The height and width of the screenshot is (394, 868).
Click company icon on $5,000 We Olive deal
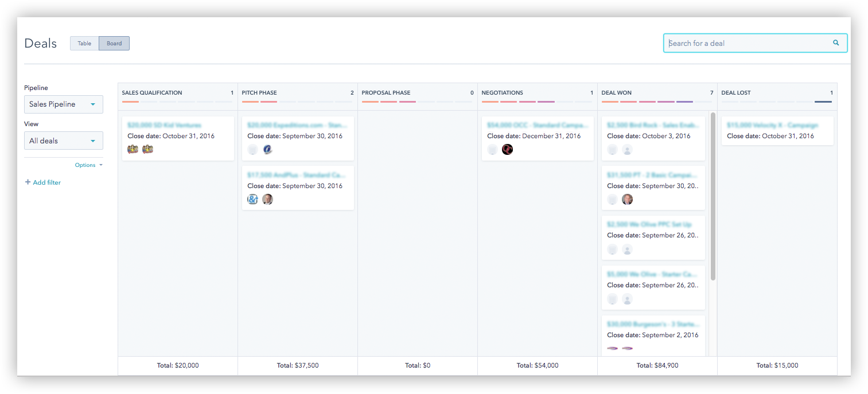click(x=612, y=299)
